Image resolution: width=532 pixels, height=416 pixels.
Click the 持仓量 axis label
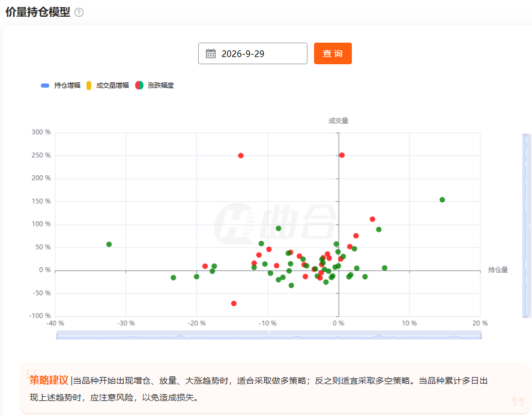point(498,270)
